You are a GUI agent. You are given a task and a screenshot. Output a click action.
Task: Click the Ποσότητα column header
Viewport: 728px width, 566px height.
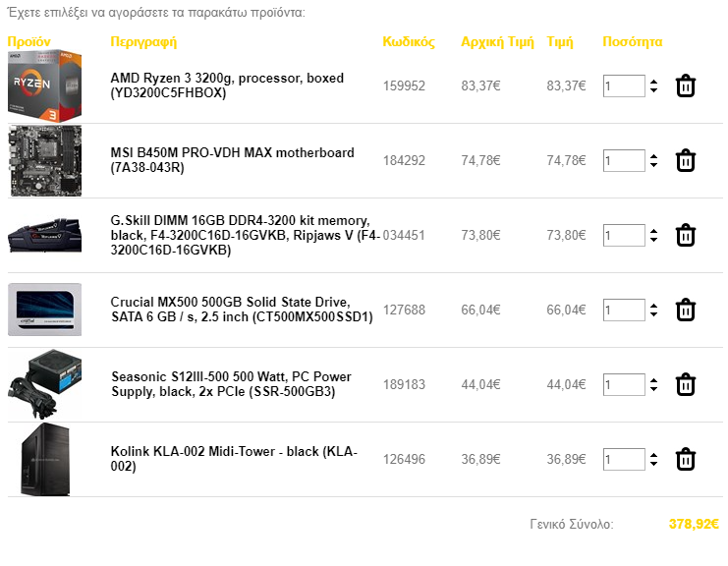(633, 42)
